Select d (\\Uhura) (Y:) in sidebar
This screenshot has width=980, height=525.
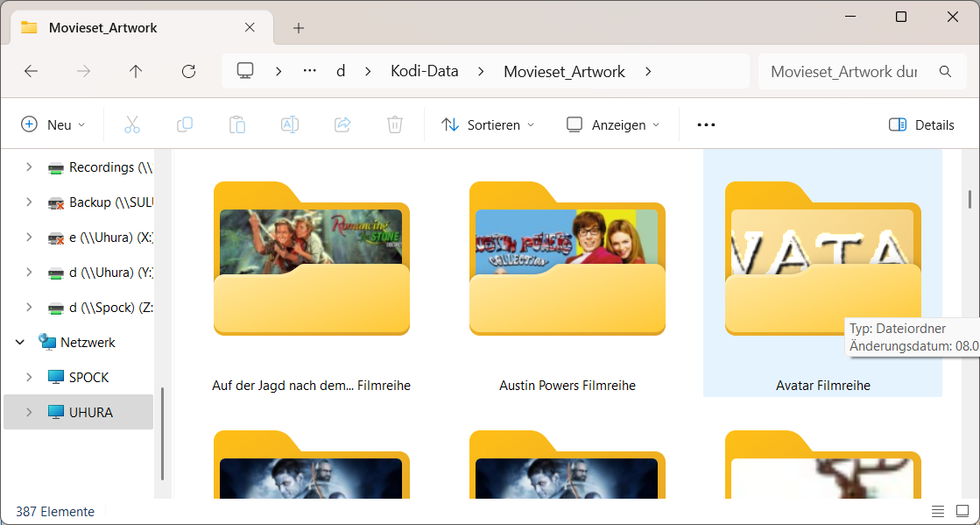coord(111,273)
